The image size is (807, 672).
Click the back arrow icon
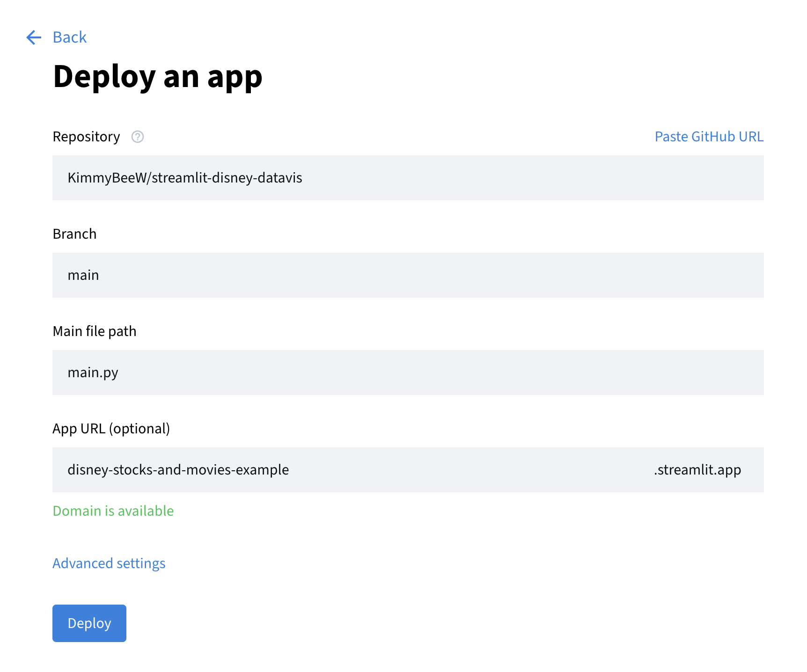tap(34, 37)
